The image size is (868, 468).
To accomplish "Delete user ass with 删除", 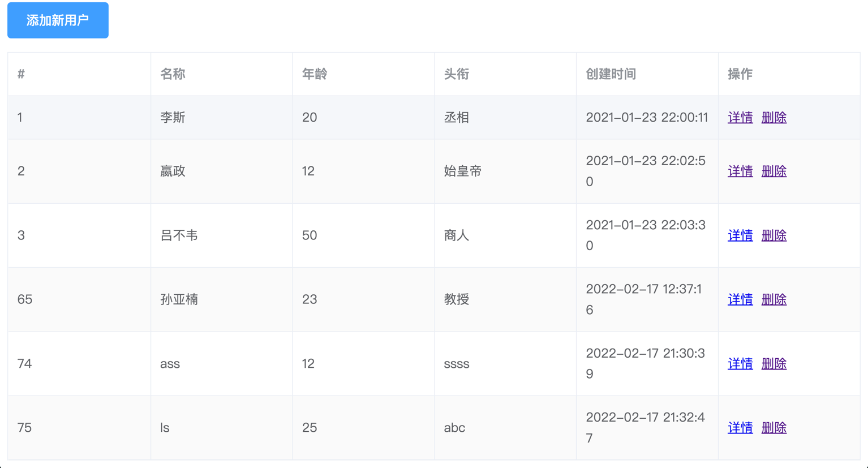I will click(x=774, y=364).
